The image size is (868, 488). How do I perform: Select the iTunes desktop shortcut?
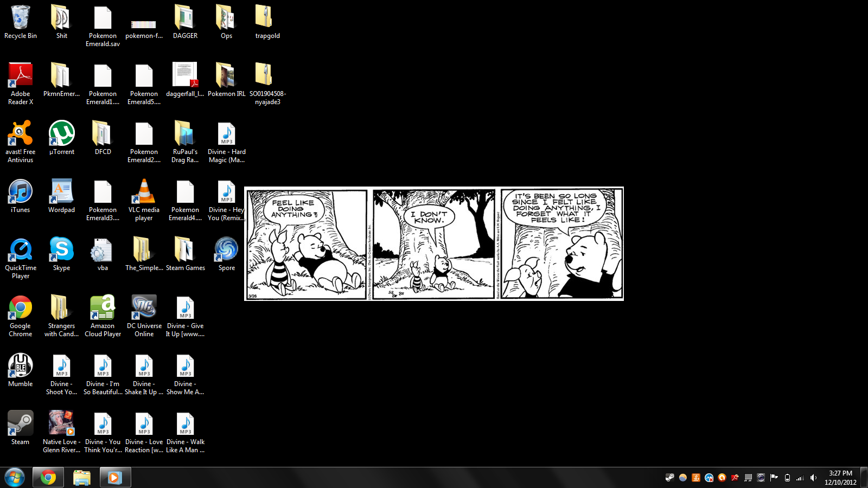point(21,196)
